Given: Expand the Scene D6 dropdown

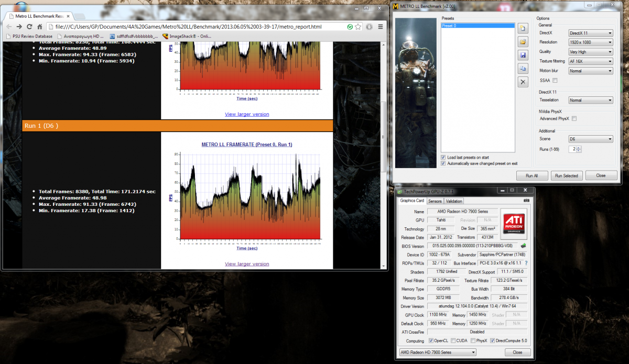Looking at the screenshot, I should point(591,139).
